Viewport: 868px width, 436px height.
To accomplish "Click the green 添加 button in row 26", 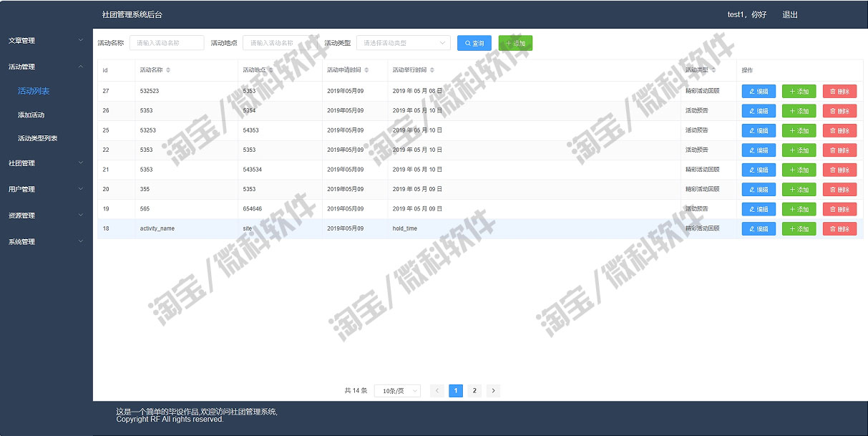I will pos(799,111).
